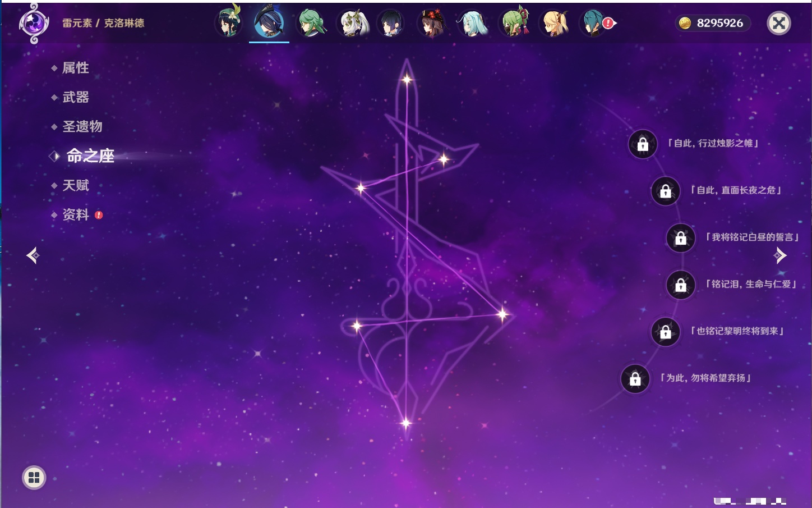Image resolution: width=812 pixels, height=508 pixels.
Task: Select the seventh avatar with light teal hair
Action: click(x=473, y=23)
